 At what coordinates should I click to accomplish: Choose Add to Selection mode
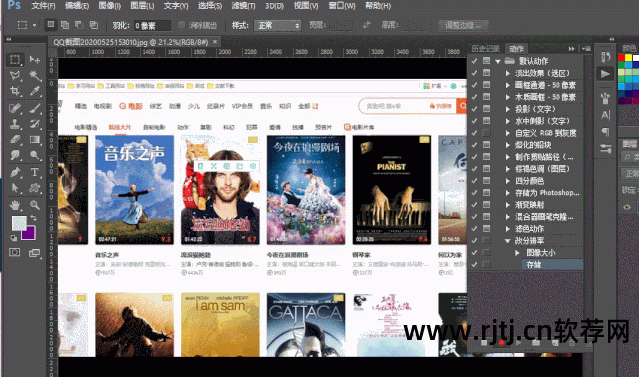[x=65, y=25]
